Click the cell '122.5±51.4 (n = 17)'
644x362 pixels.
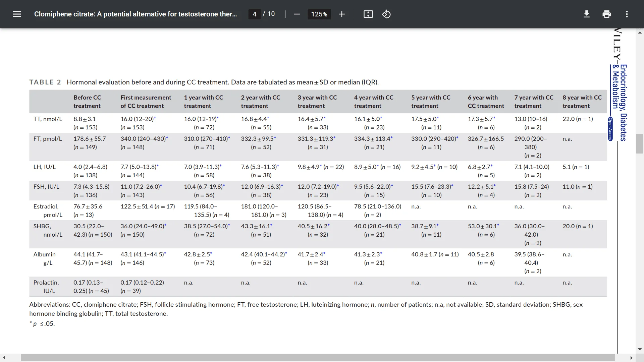pyautogui.click(x=148, y=206)
